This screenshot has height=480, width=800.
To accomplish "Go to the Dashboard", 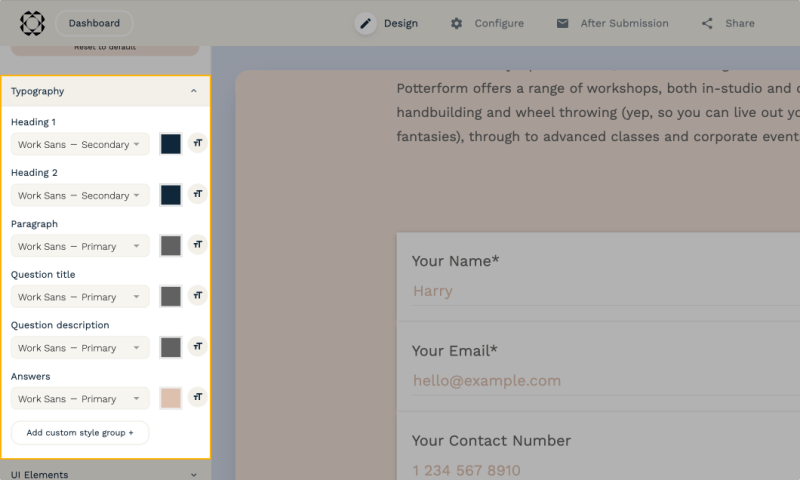I will (94, 23).
